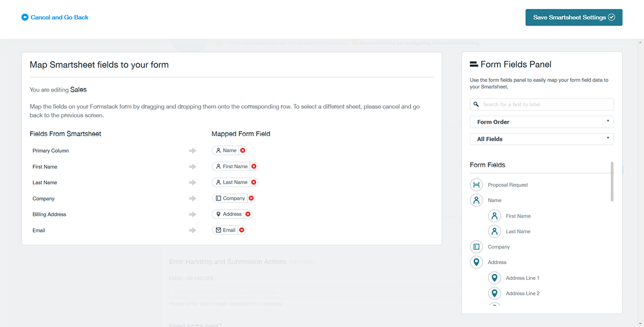Click the Address pin icon in panel
Image resolution: width=644 pixels, height=327 pixels.
(477, 263)
